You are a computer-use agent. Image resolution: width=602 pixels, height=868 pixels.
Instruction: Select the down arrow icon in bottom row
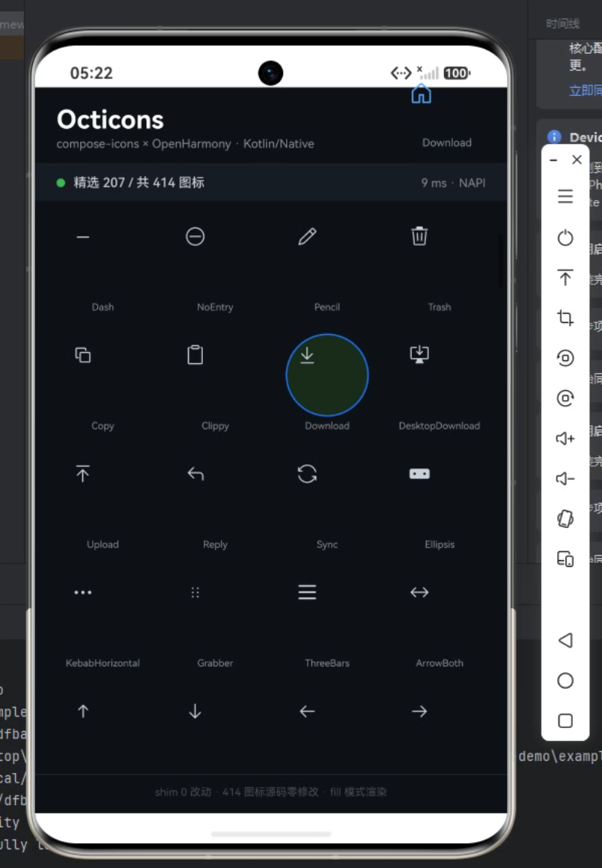click(x=195, y=711)
